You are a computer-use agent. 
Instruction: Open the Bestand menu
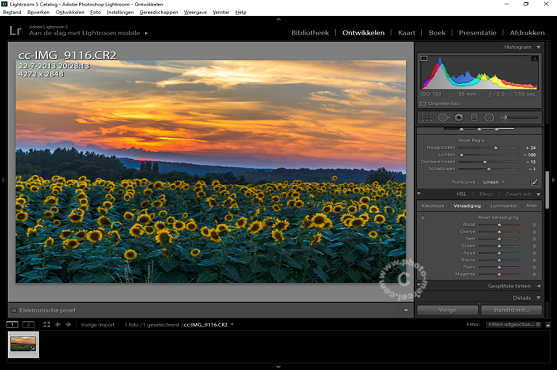click(12, 12)
